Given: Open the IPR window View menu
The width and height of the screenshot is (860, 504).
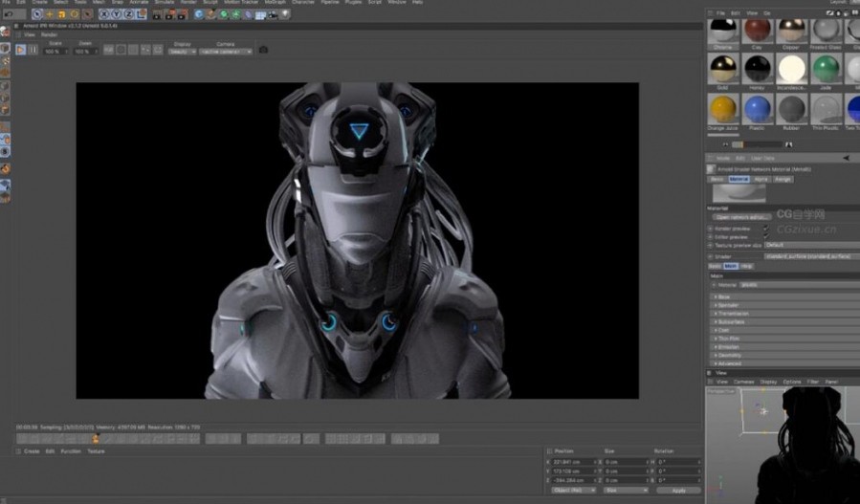Looking at the screenshot, I should tap(29, 34).
